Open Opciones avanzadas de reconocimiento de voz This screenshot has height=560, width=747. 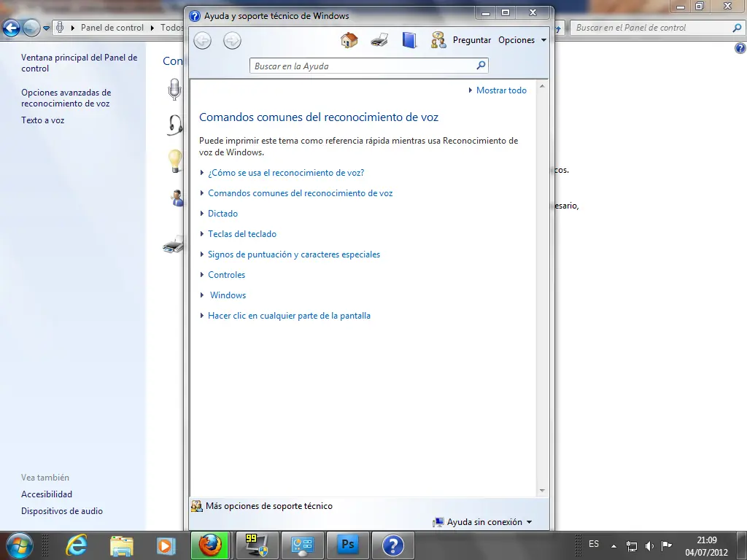(x=66, y=98)
